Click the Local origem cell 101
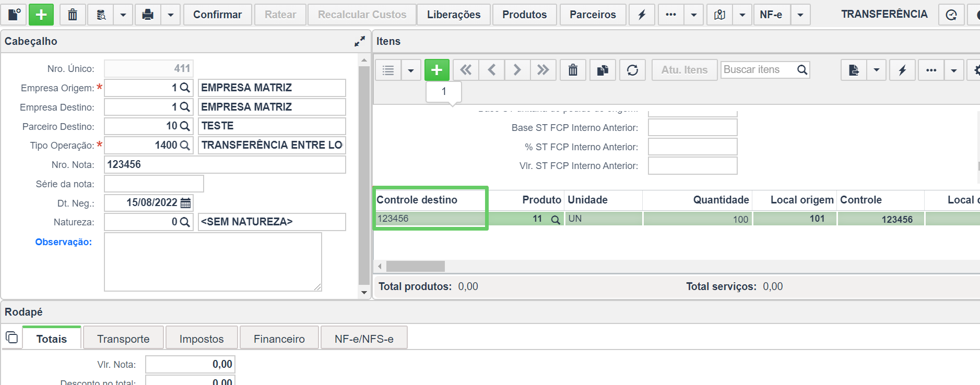 pos(795,219)
